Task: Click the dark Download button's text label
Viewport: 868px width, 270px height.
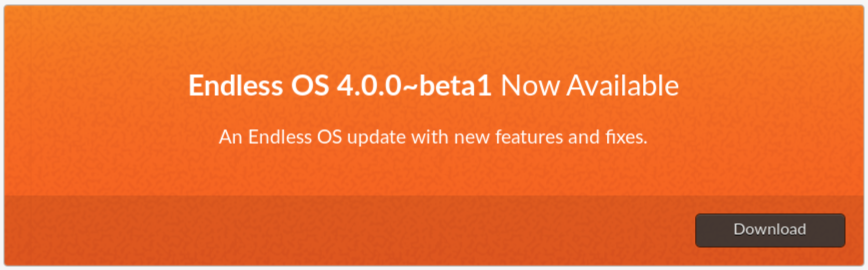Action: click(770, 229)
